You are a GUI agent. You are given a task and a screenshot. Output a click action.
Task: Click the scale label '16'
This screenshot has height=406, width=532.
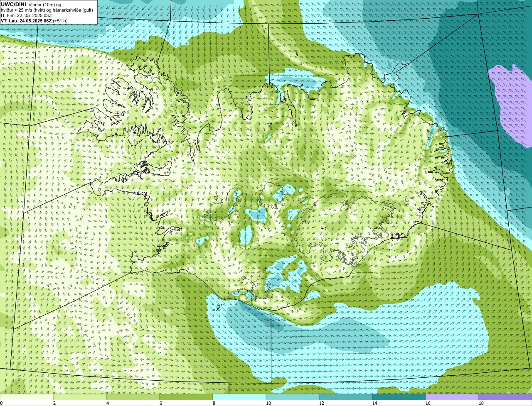click(x=428, y=403)
